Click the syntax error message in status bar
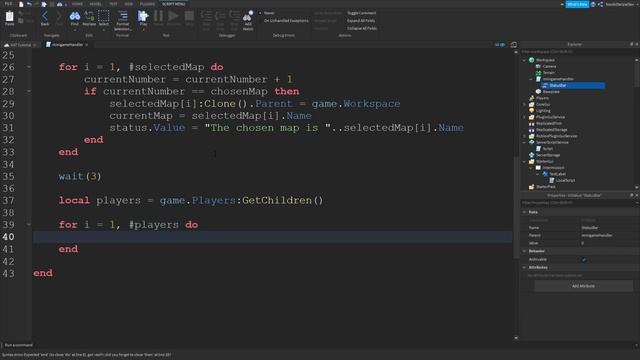640x360 pixels. point(87,355)
